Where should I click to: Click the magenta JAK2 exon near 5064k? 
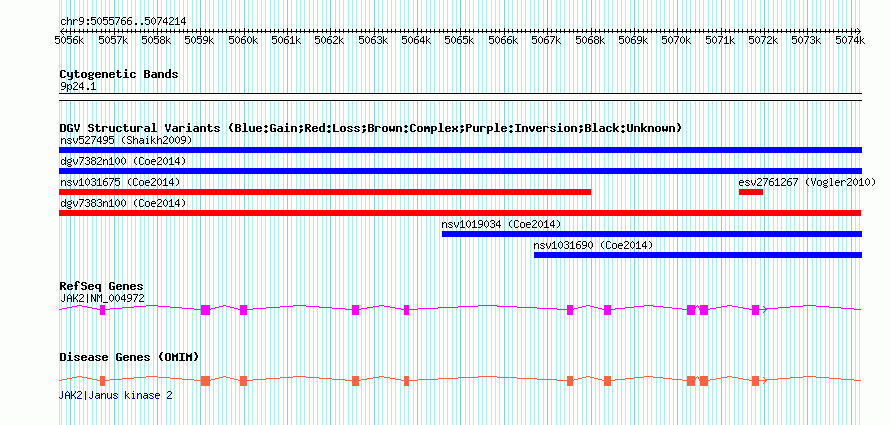(406, 310)
